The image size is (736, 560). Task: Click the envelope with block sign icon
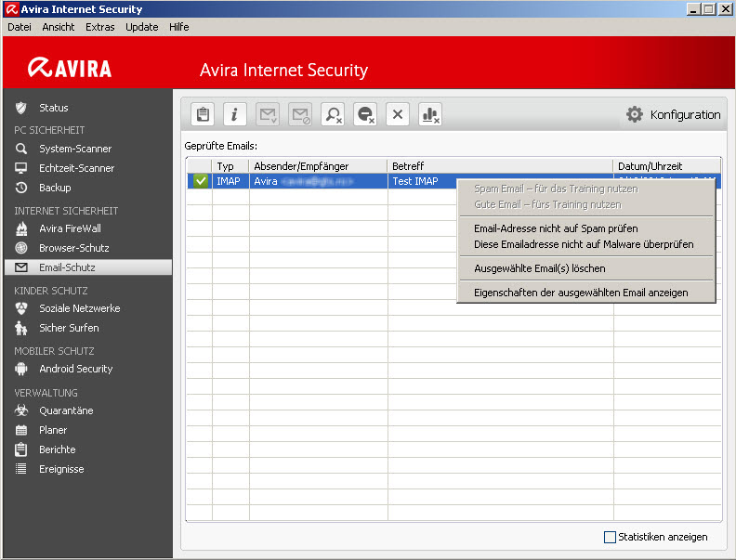tap(300, 114)
